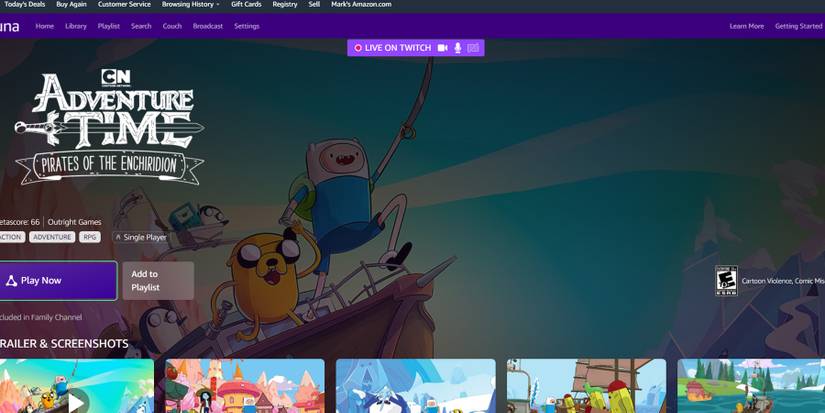Open the Ice King screenshot thumbnail
Screen dimensions: 825x413
416,386
